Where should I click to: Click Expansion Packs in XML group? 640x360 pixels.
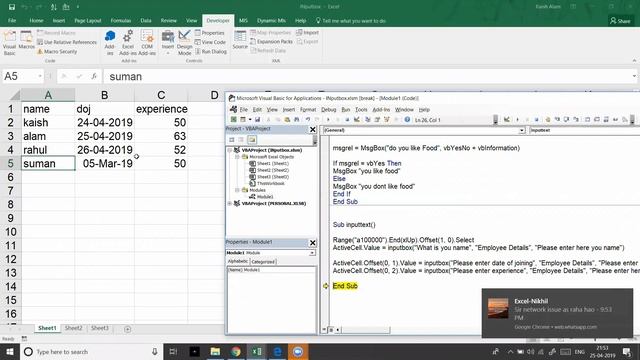271,42
